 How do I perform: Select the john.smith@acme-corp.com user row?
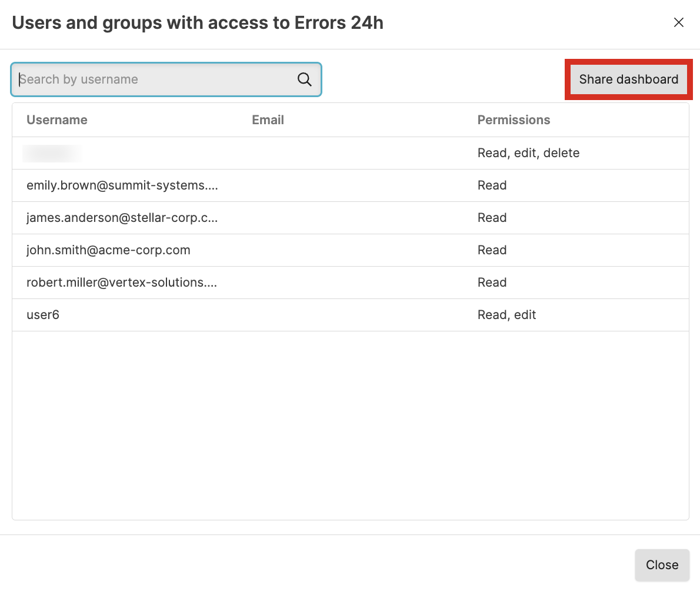click(108, 250)
